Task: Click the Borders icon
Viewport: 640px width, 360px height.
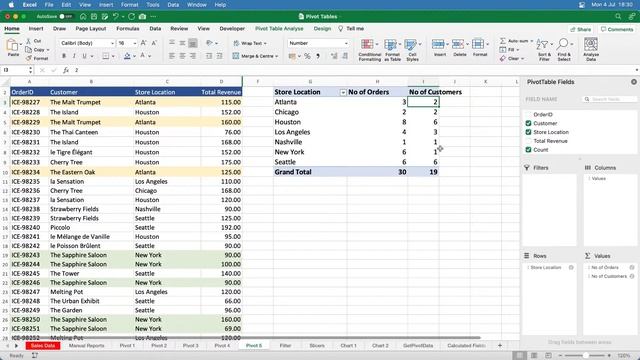Action: (105, 56)
